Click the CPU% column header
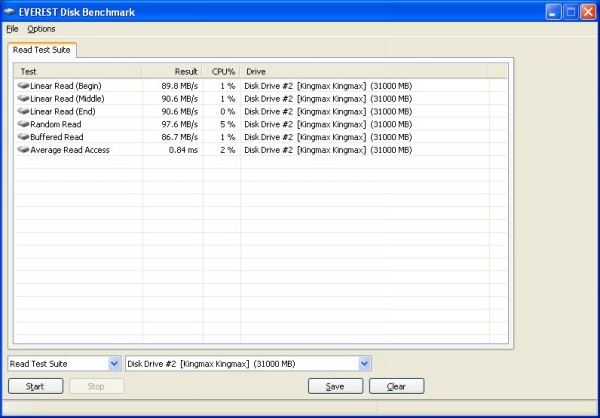Viewport: 600px width, 418px height. [222, 72]
